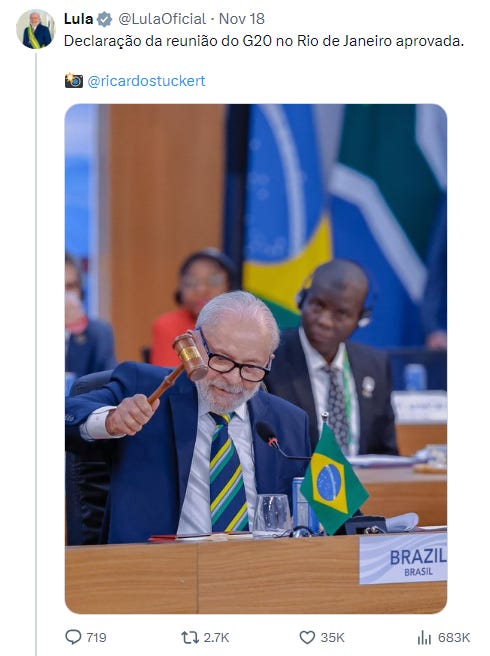
Task: Click the blue verified badge beside Lula
Action: pos(104,19)
